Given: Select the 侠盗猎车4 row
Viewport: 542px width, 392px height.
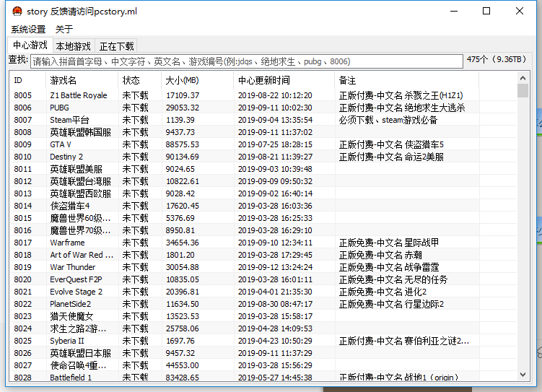Looking at the screenshot, I should [x=263, y=206].
